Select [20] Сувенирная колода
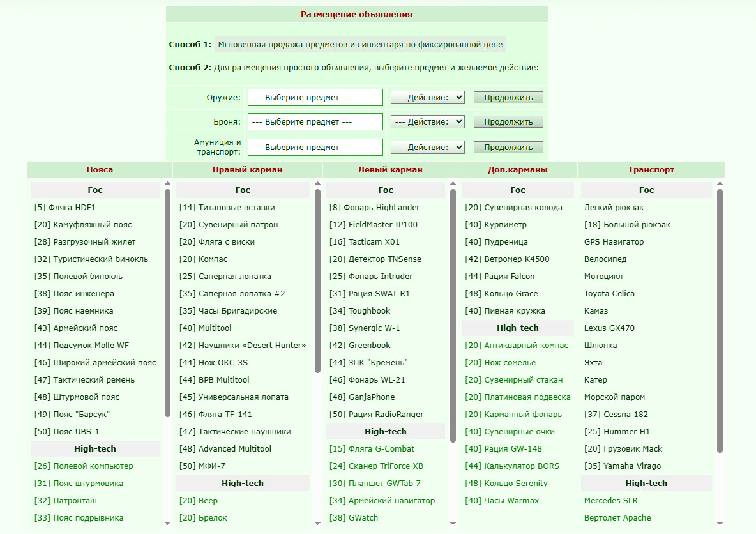This screenshot has width=756, height=534. (513, 208)
